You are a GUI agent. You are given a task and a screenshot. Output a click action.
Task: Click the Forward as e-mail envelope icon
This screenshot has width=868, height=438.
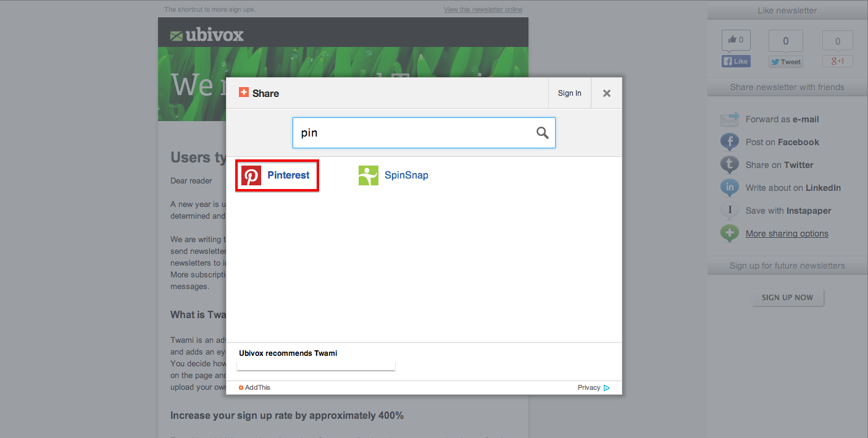coord(730,119)
